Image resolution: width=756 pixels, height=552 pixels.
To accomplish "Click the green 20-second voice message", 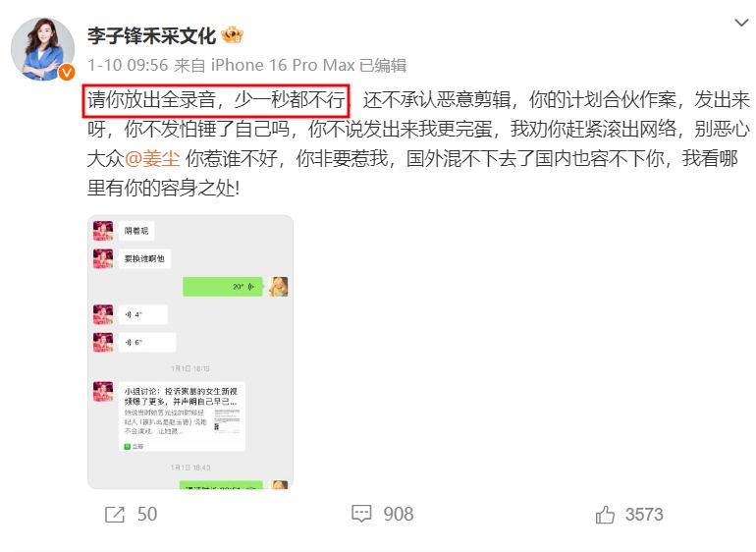I will [223, 287].
